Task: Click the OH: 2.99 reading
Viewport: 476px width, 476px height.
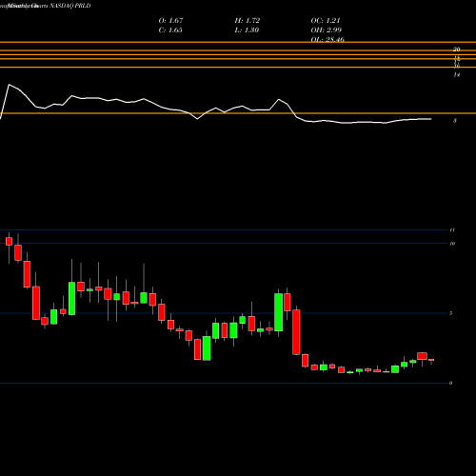Action: pos(327,30)
